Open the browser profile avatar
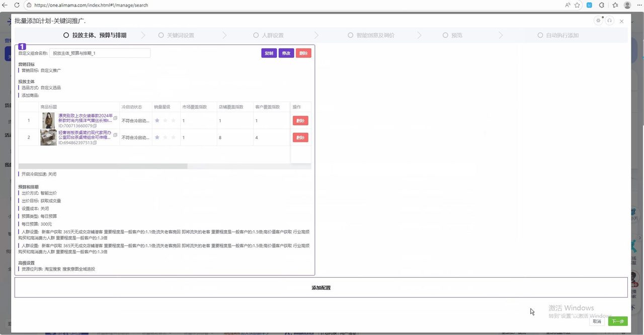This screenshot has height=335, width=644. 627,5
